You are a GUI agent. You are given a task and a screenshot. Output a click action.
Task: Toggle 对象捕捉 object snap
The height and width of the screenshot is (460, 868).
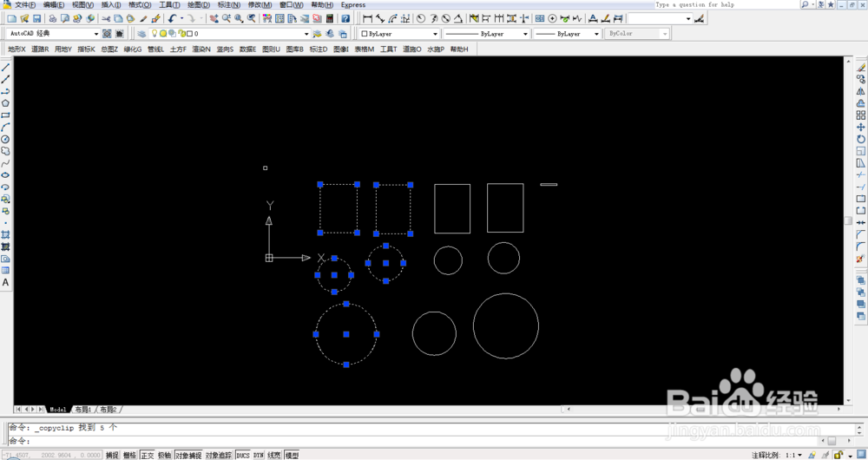pos(188,455)
